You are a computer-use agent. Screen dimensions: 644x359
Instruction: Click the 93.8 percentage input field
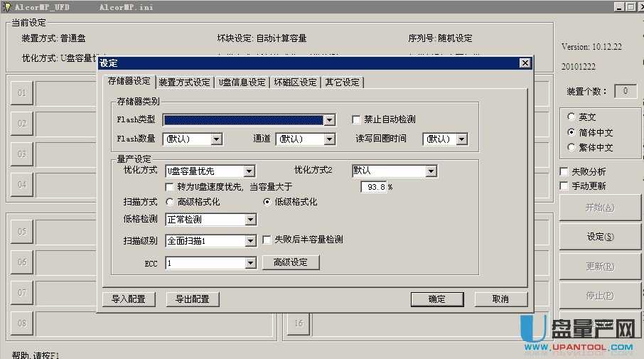tap(373, 188)
